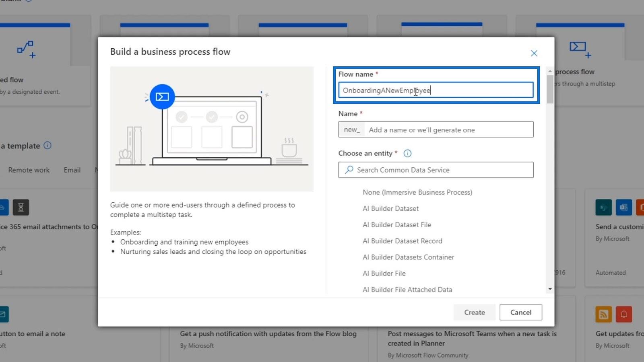Click the Search Common Data Service box

coord(436,170)
